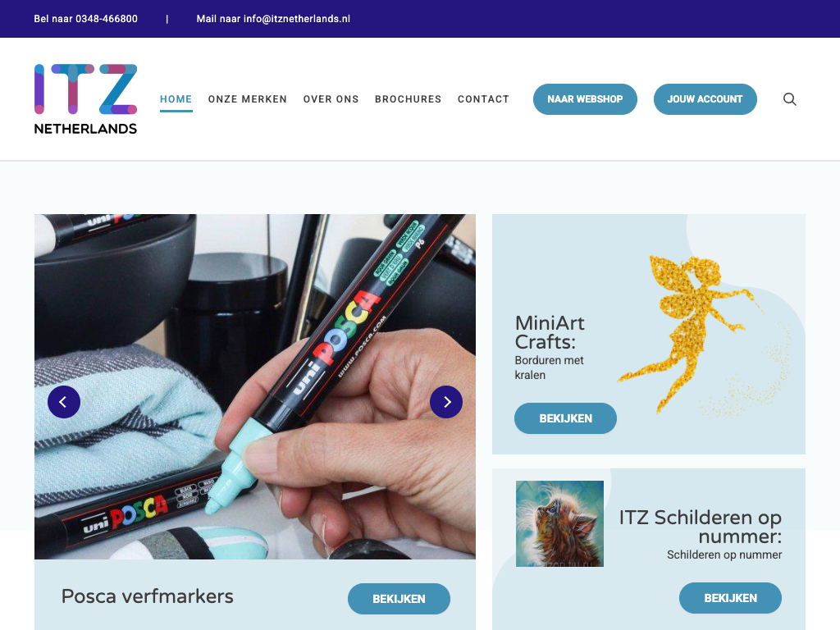Open the kitten painting thumbnail
Image resolution: width=840 pixels, height=630 pixels.
(x=559, y=523)
